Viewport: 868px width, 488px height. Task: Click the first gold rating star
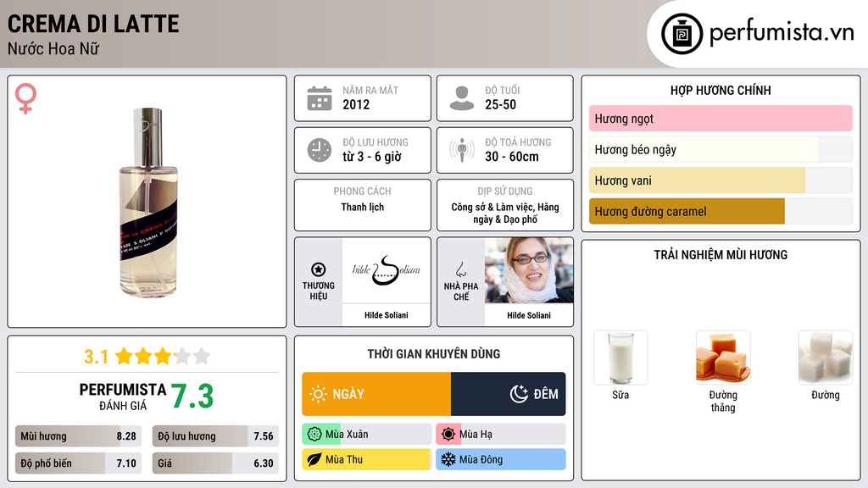click(x=124, y=356)
